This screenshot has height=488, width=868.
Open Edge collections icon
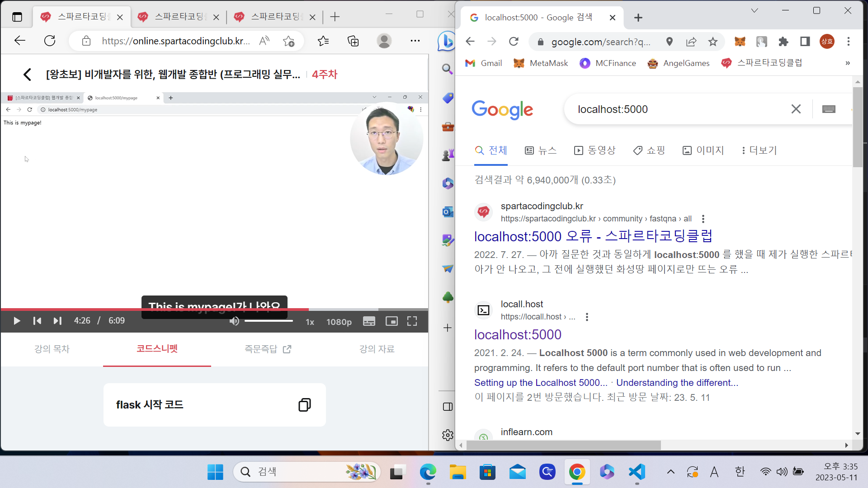pos(353,41)
